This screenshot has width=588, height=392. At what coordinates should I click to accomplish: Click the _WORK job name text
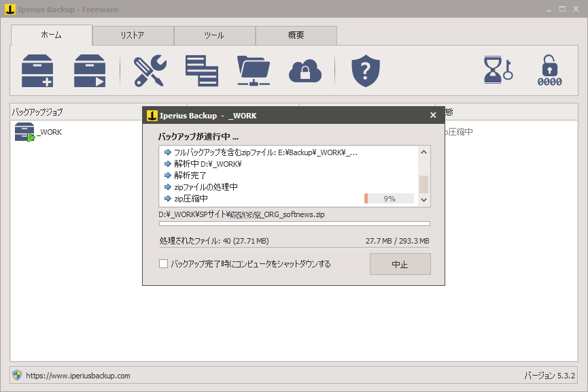click(x=50, y=132)
